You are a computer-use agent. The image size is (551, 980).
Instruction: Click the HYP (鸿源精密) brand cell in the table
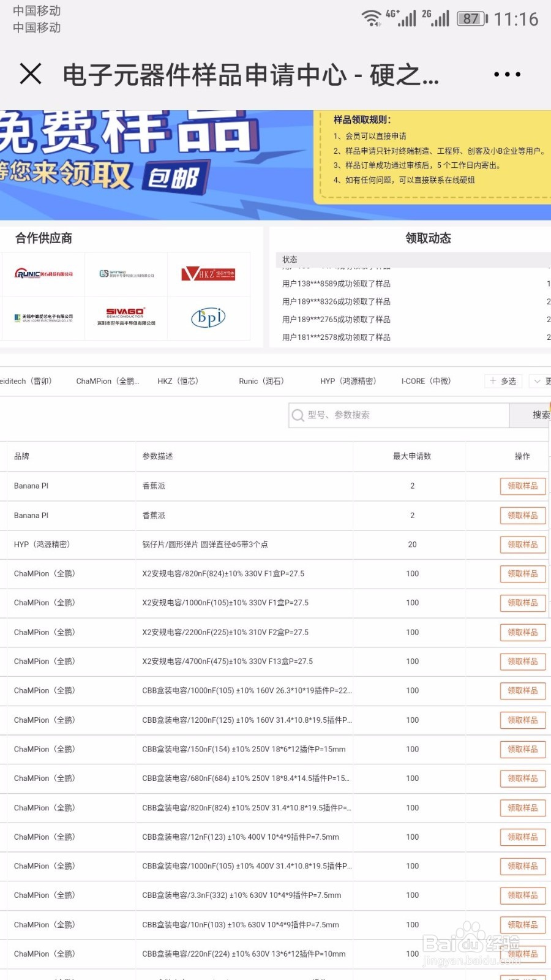[x=42, y=545]
